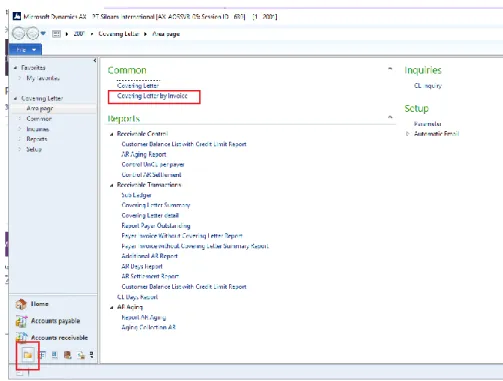Collapse the Receivable Control report group
Screen dimensions: 503x381
[x=112, y=134]
